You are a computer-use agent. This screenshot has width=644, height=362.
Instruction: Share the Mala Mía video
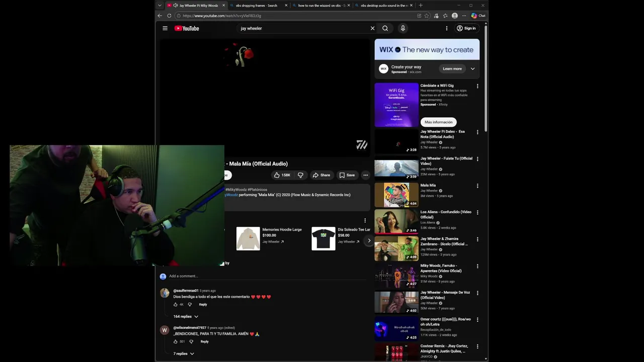[321, 175]
